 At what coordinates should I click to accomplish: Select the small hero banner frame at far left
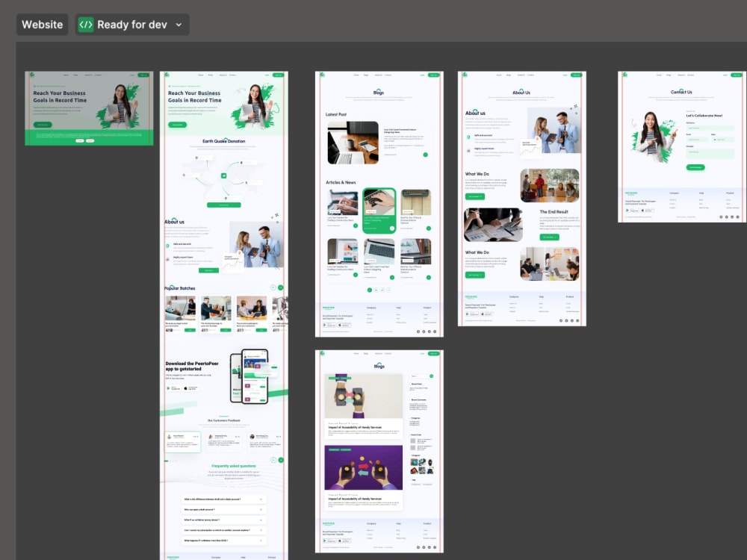[89, 108]
